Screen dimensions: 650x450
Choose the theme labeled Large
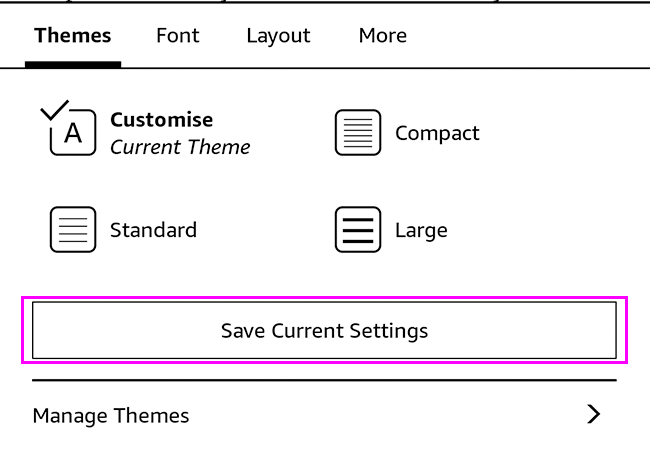tap(421, 230)
